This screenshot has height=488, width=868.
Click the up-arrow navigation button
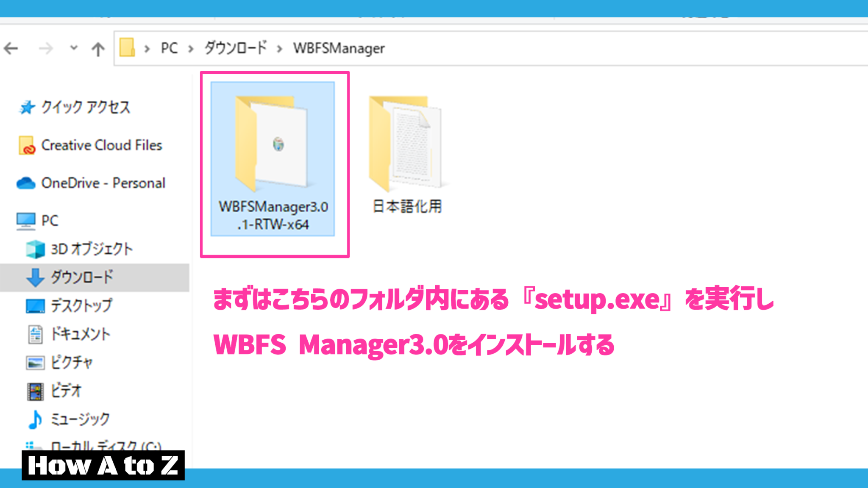(x=97, y=48)
